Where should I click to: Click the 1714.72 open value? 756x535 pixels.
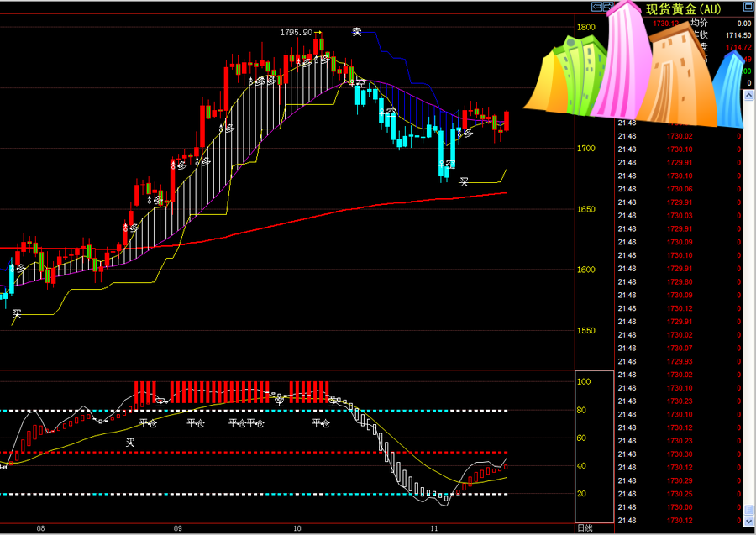(x=738, y=47)
